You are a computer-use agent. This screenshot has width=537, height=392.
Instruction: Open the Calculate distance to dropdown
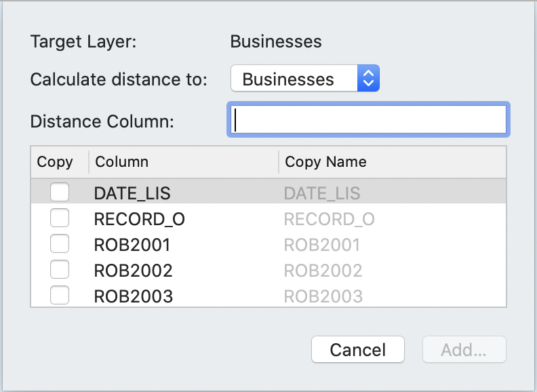click(305, 78)
